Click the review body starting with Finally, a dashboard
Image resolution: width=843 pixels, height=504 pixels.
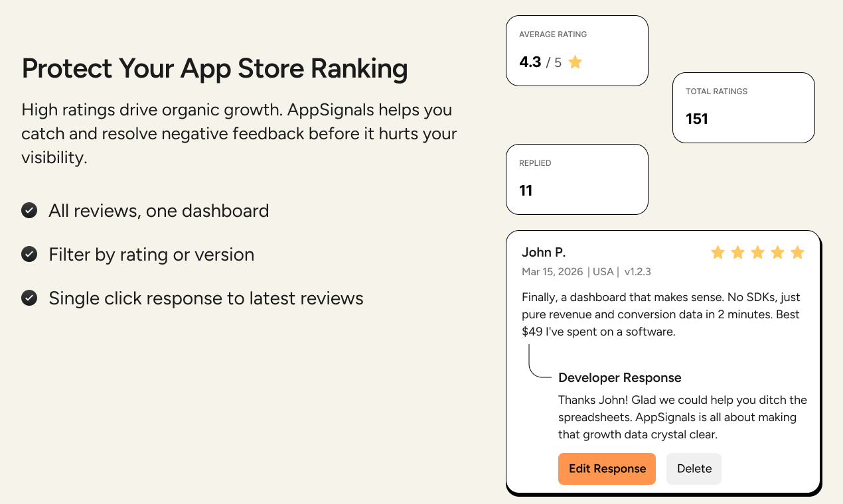coord(661,314)
